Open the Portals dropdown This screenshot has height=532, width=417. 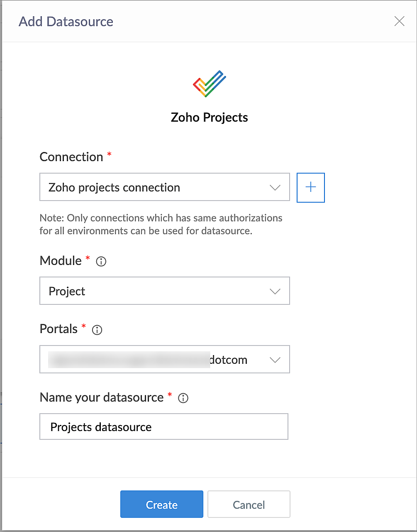164,359
